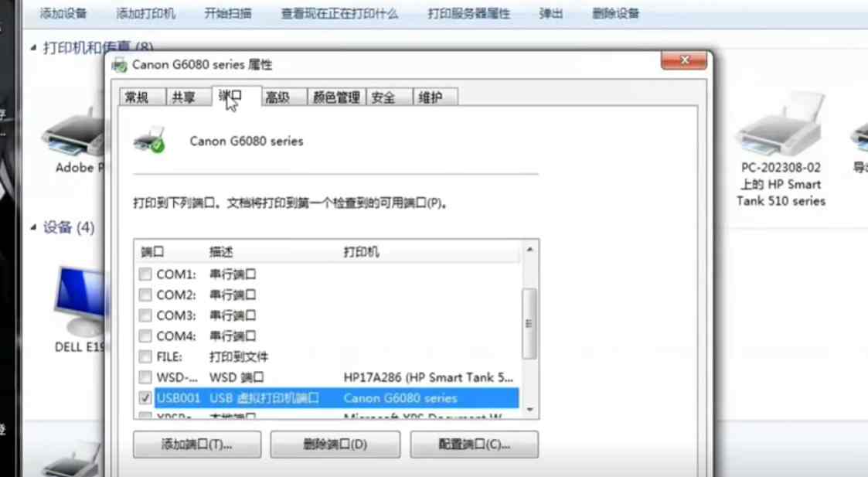This screenshot has width=868, height=477.
Task: Collapse the 设备 (4) section
Action: coord(32,228)
